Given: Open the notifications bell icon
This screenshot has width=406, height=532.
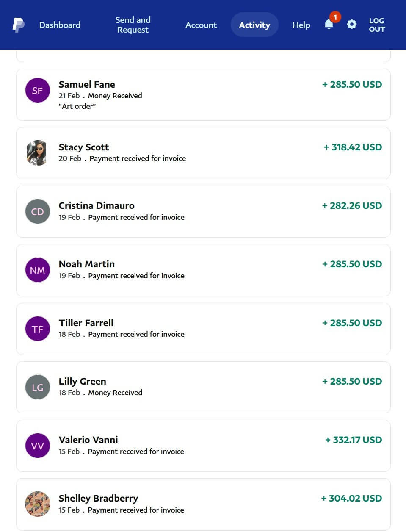Looking at the screenshot, I should 329,25.
